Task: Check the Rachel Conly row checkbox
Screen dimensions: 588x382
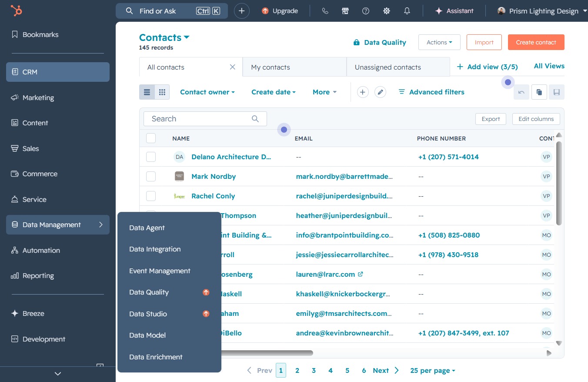Action: (151, 196)
